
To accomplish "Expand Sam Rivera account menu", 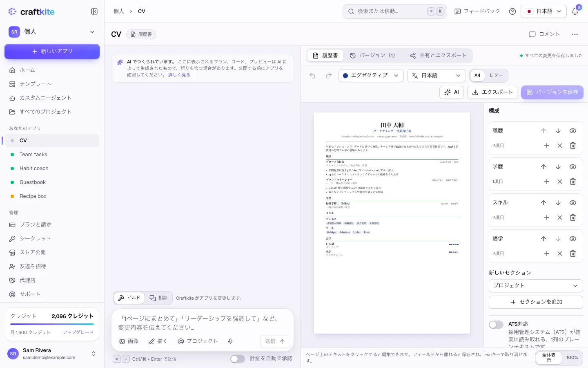I will pyautogui.click(x=52, y=354).
